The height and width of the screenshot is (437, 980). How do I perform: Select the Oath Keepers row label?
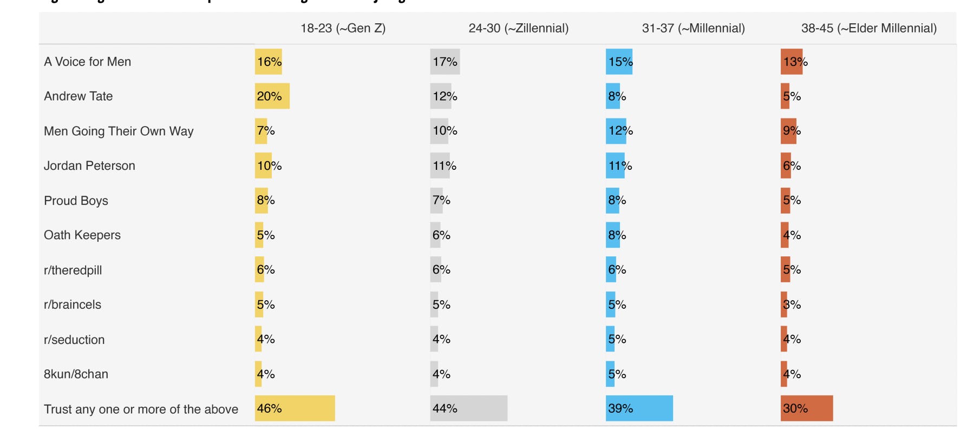[82, 235]
